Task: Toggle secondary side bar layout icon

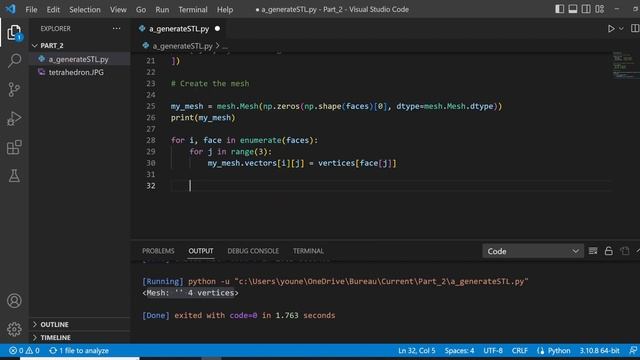Action: tap(586, 9)
